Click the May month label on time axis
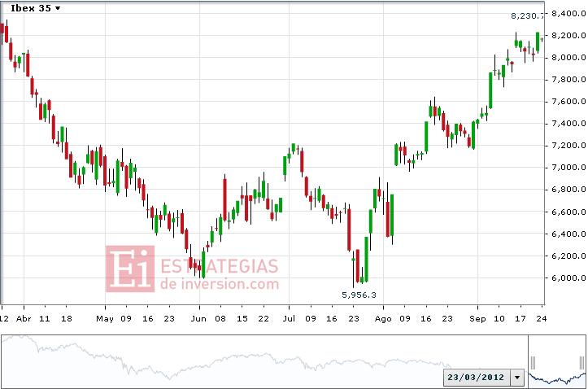 pyautogui.click(x=105, y=318)
